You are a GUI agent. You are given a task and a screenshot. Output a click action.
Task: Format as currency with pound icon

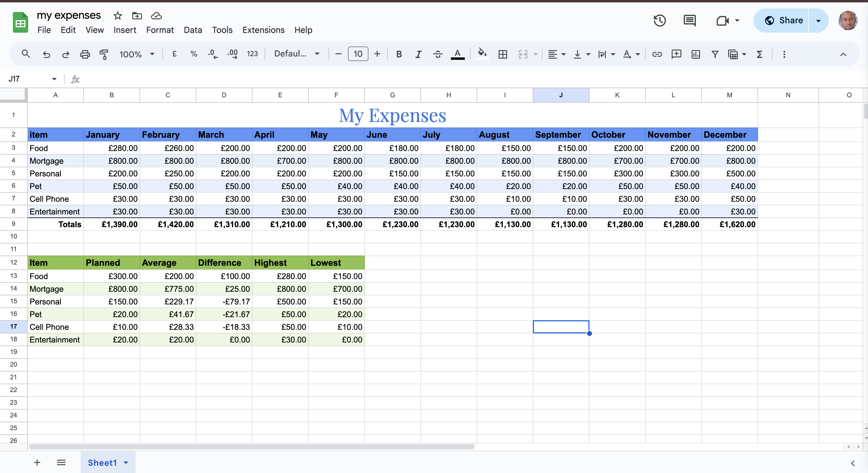[x=174, y=54]
